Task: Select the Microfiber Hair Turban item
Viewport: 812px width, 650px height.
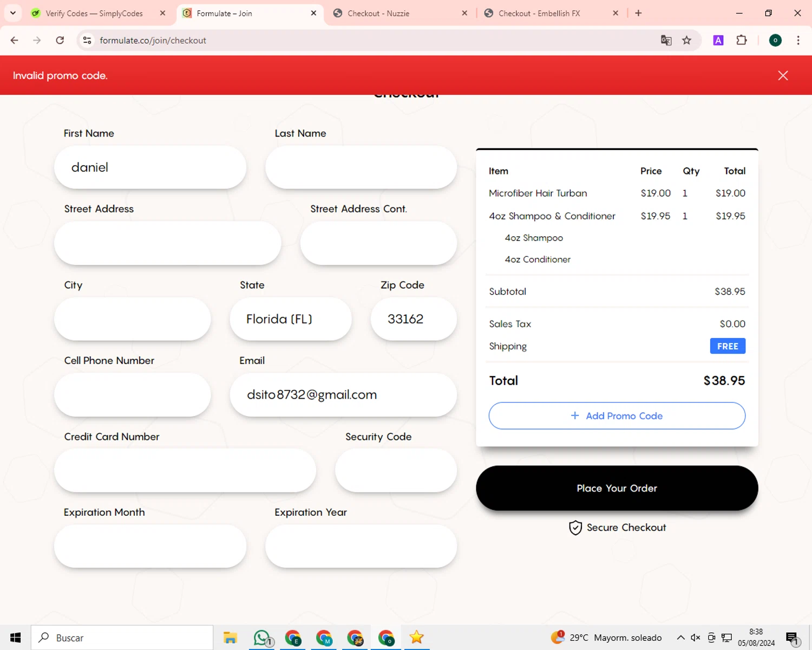Action: coord(538,193)
